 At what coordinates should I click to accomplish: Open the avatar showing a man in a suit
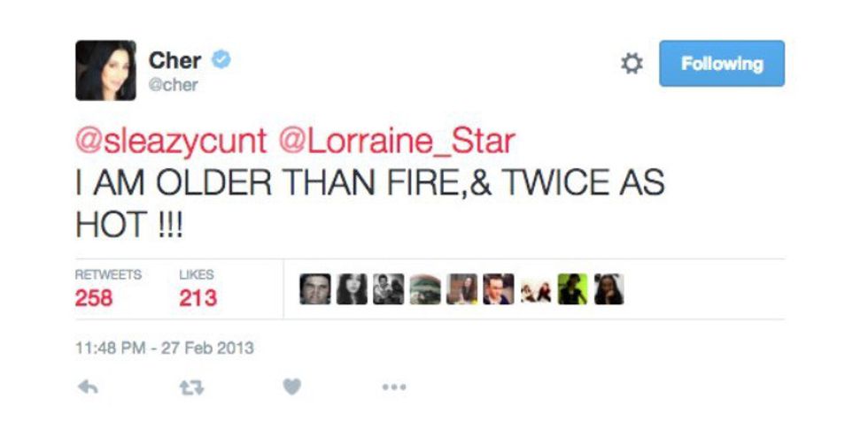tap(499, 289)
